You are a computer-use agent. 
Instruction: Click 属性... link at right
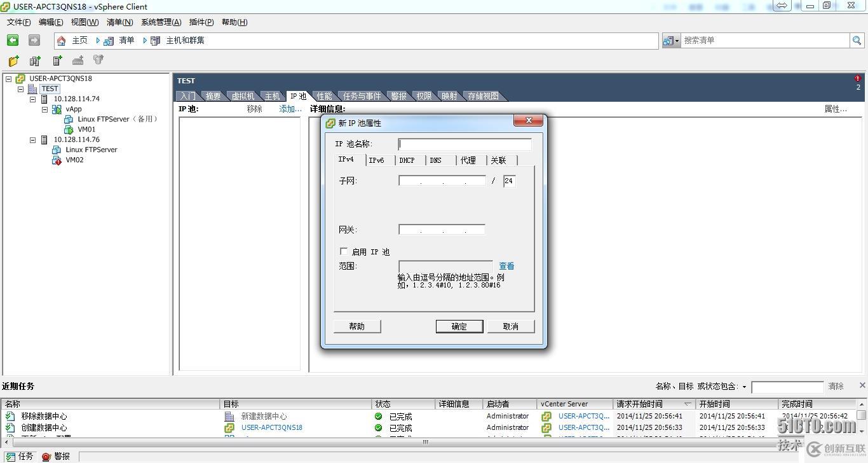pos(836,109)
